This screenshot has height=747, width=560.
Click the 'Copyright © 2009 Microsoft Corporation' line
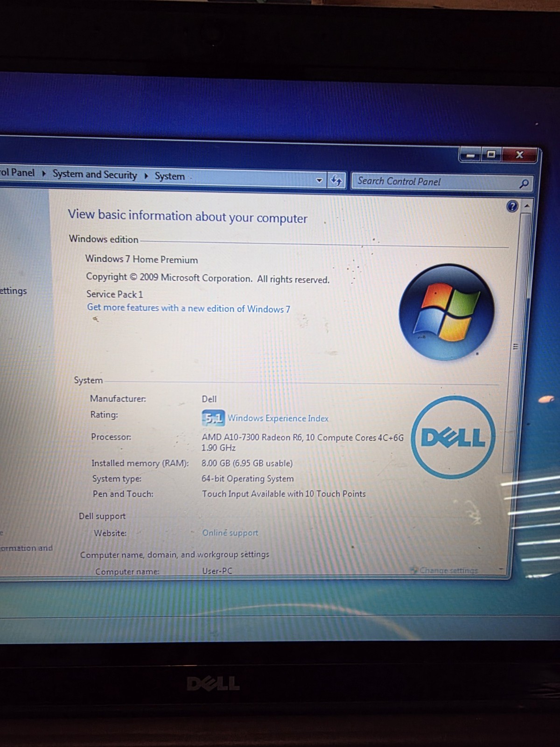208,278
